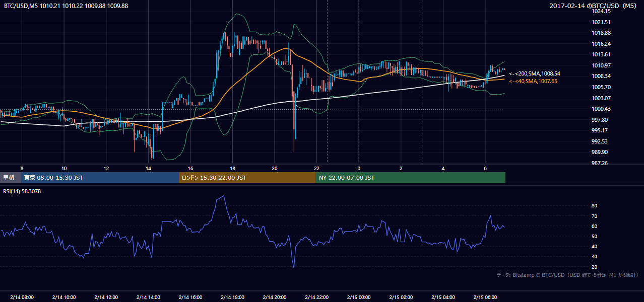This screenshot has width=644, height=302.
Task: Click the 987.26 price axis label
Action: pyautogui.click(x=600, y=163)
